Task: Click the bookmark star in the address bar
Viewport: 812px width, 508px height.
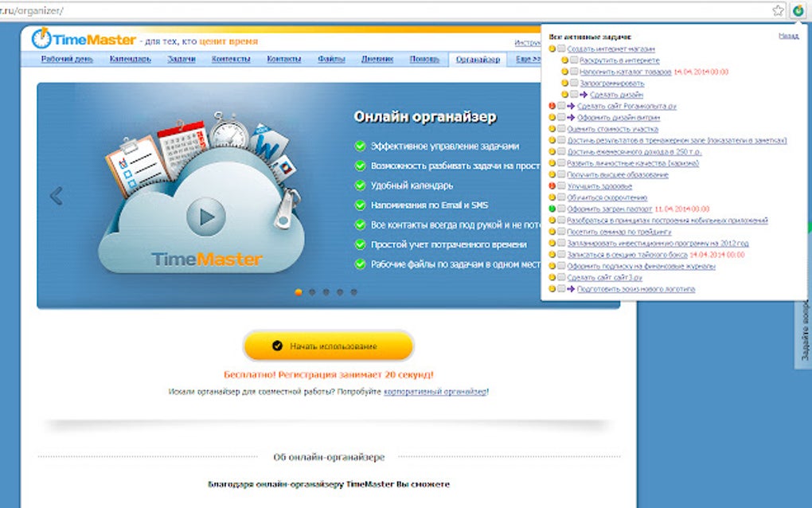Action: coord(780,12)
